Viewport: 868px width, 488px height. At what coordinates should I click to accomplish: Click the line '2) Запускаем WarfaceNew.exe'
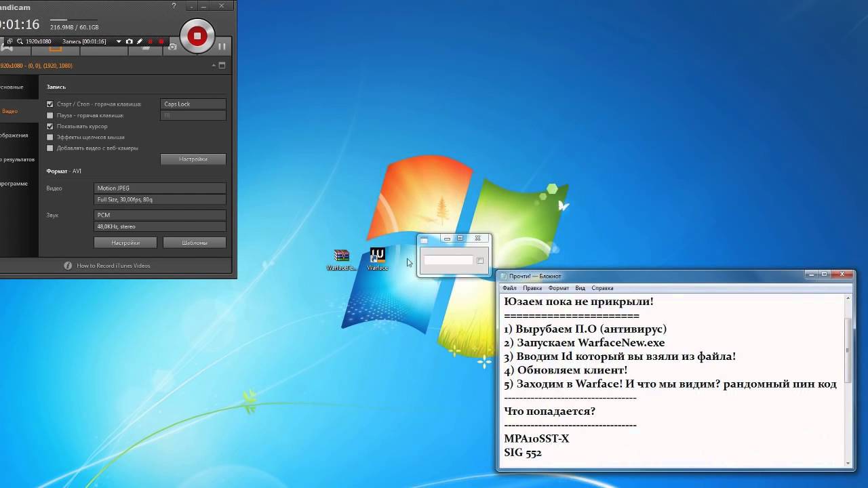click(x=584, y=343)
